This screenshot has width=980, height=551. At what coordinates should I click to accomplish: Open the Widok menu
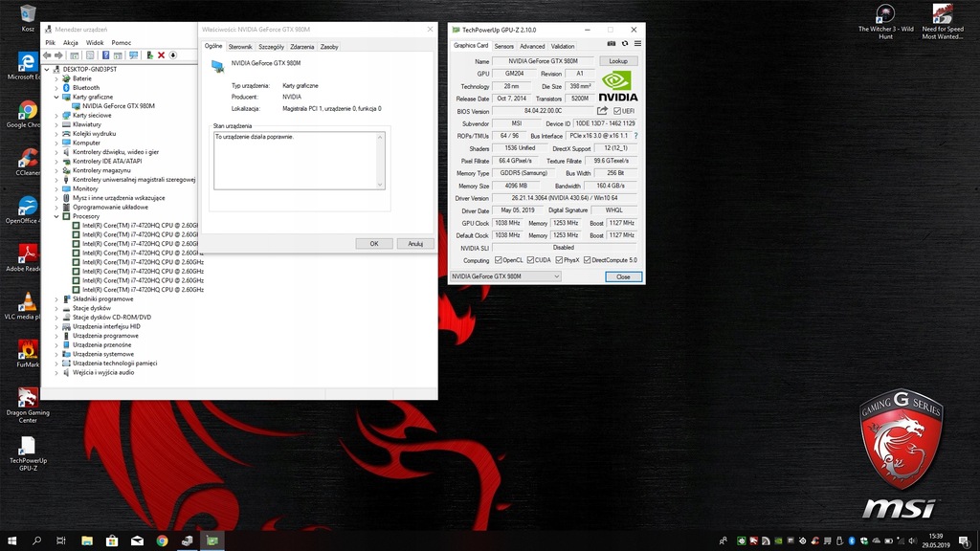pos(95,43)
